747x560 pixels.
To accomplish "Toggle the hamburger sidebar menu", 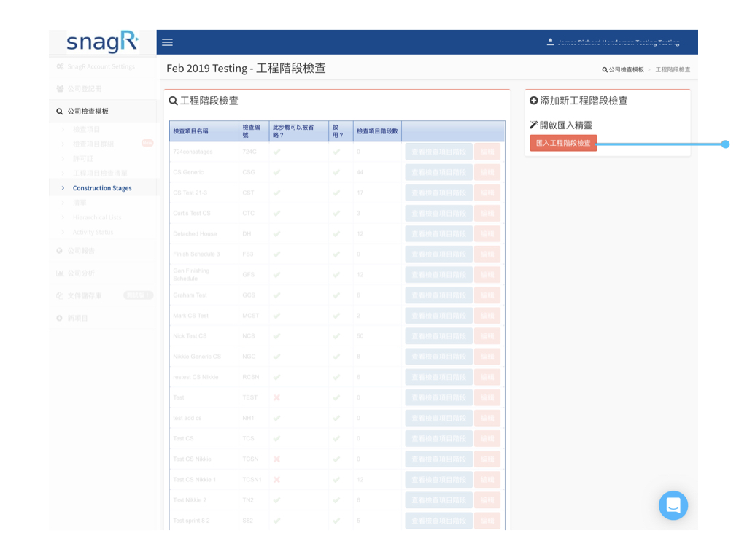I will pos(167,42).
